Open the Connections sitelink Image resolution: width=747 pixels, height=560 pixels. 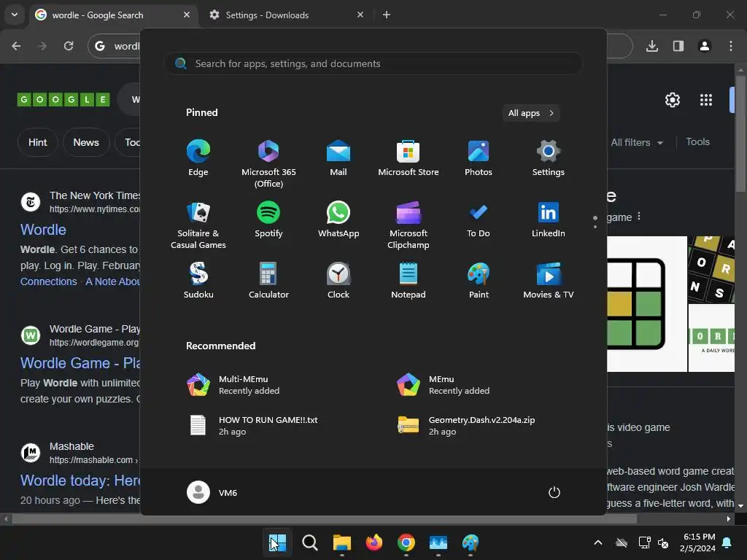49,281
